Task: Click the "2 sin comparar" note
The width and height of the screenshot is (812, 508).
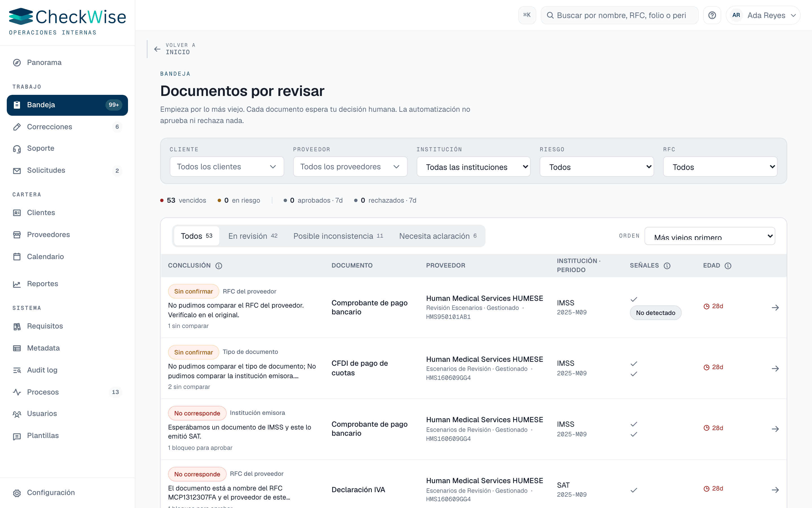Action: click(189, 387)
